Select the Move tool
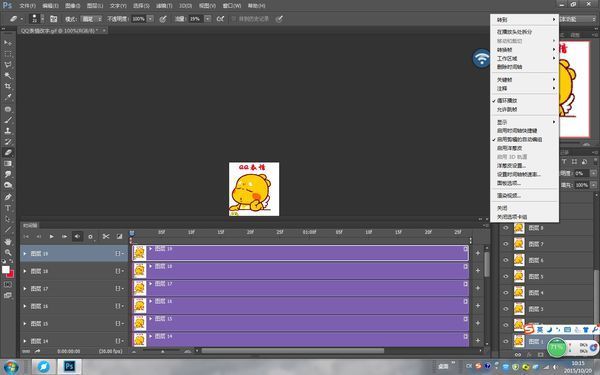This screenshot has width=600, height=375. pos(8,42)
